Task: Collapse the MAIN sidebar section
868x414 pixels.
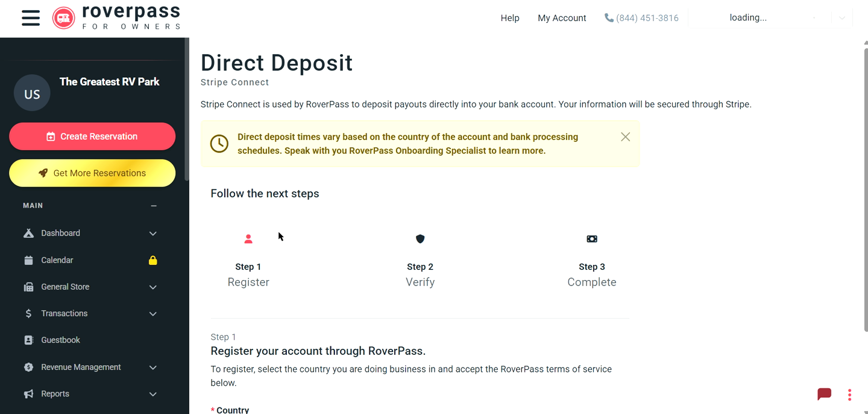Action: [x=154, y=206]
